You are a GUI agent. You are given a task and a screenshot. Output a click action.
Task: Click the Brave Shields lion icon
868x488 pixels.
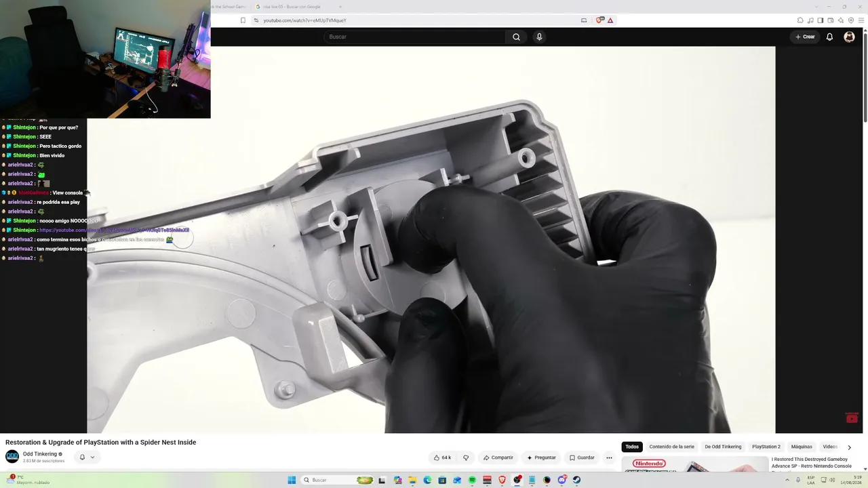599,20
